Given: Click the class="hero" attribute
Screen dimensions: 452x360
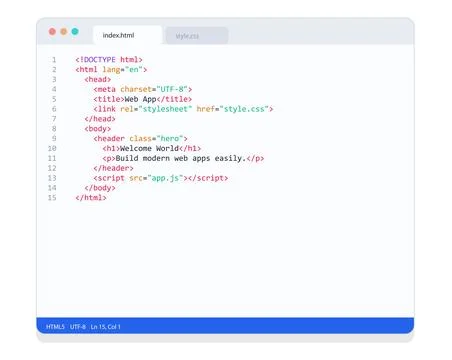Looking at the screenshot, I should (156, 139).
